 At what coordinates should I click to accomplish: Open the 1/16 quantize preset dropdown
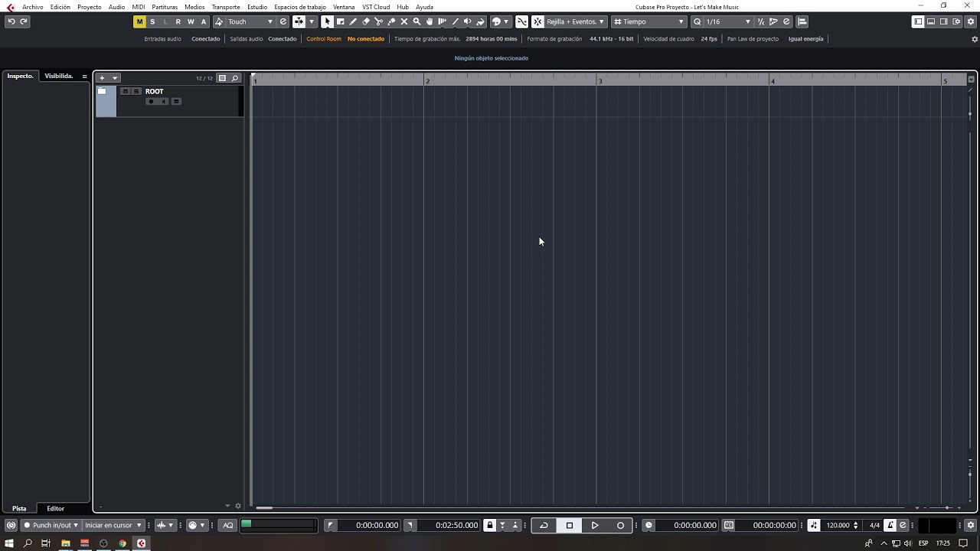[728, 21]
